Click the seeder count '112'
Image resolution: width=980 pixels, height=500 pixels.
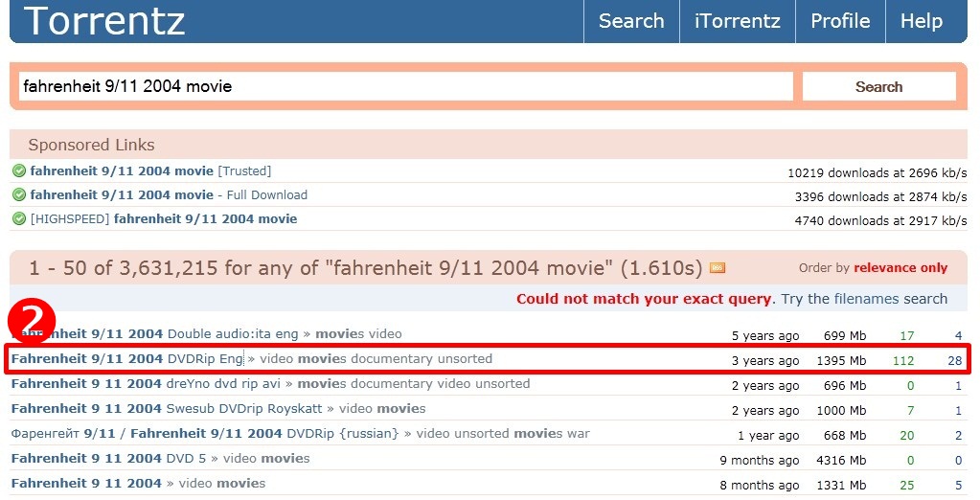(x=903, y=360)
